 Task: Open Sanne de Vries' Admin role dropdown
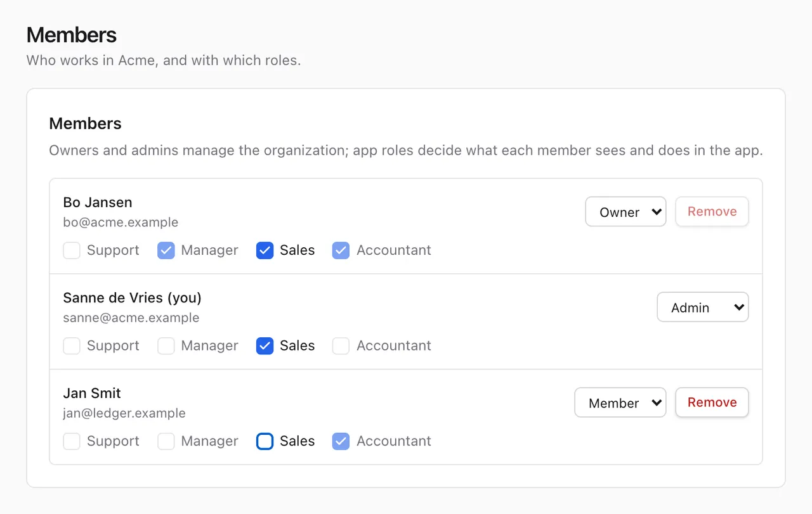[x=703, y=307]
